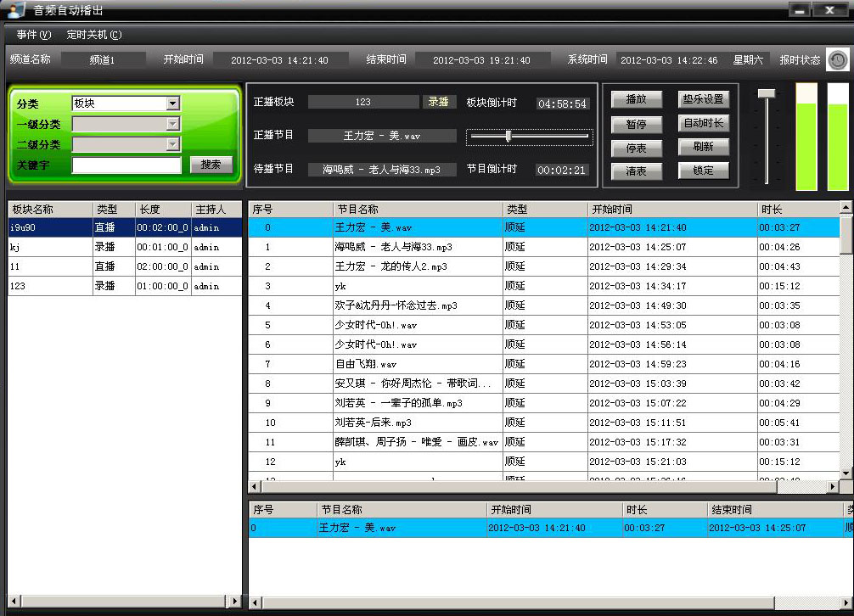Select block row 123
This screenshot has width=854, height=616.
[x=125, y=286]
